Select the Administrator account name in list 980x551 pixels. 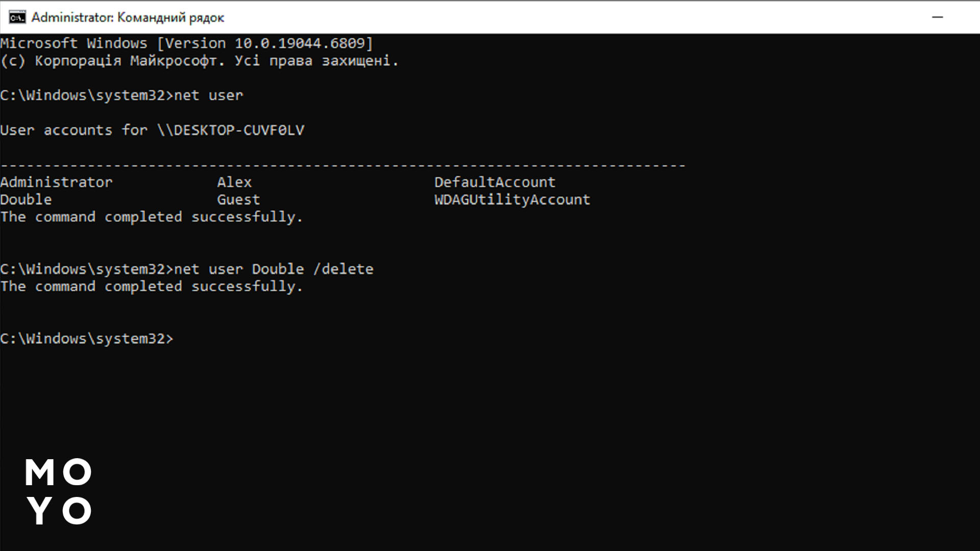pos(56,182)
